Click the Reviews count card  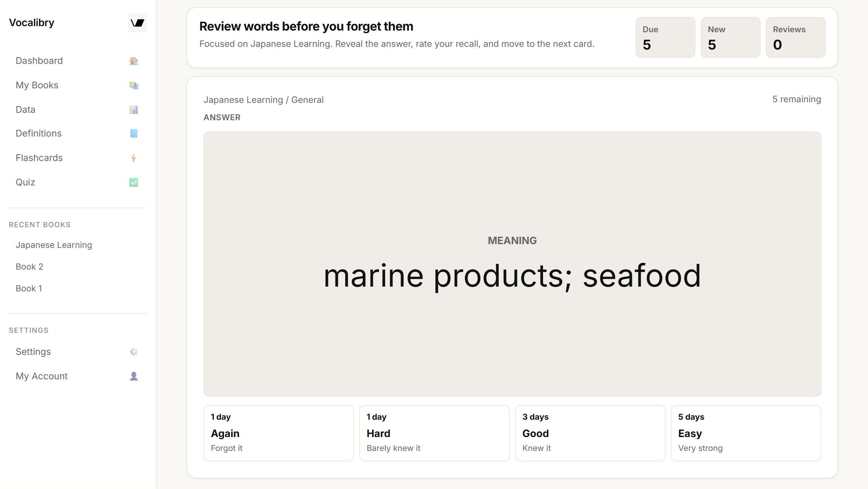(795, 37)
